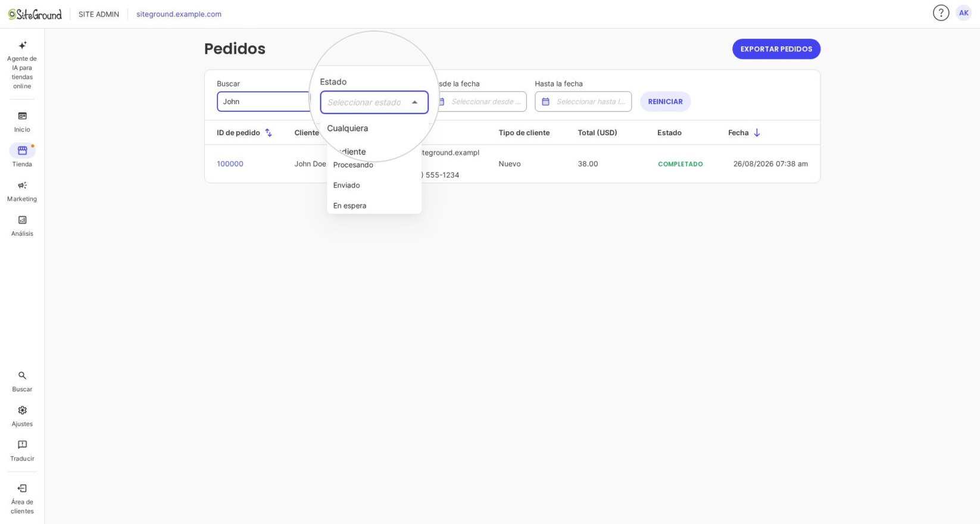The width and height of the screenshot is (980, 524).
Task: Open the help question mark icon
Action: (x=941, y=13)
